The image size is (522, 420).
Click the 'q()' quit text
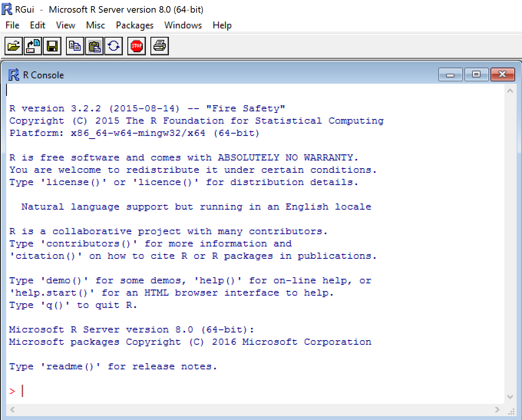pos(55,305)
